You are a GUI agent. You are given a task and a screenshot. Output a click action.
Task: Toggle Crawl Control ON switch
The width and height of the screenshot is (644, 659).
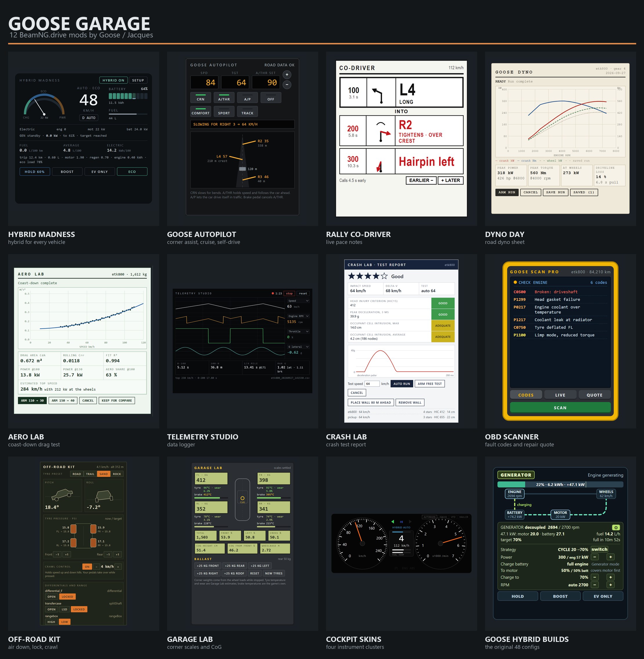coord(87,566)
